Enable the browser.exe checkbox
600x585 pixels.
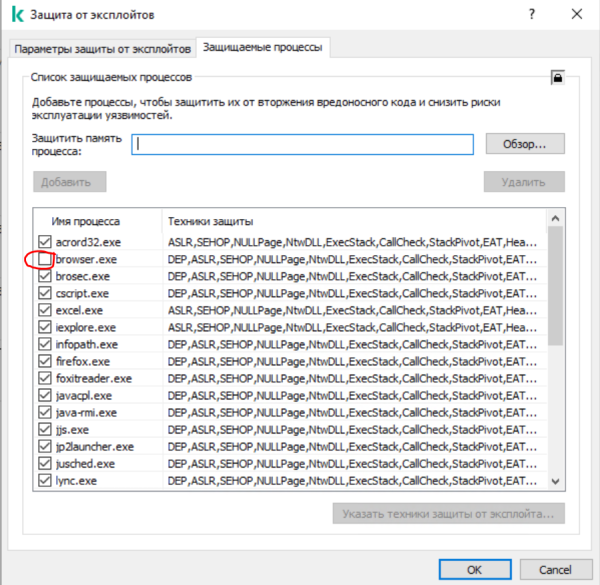click(44, 259)
